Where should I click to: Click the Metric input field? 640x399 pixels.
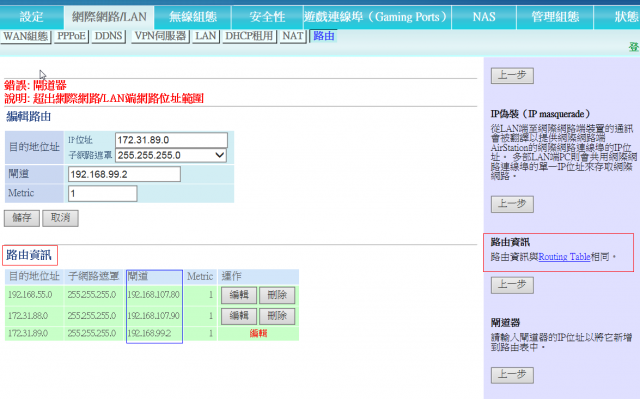[x=102, y=193]
